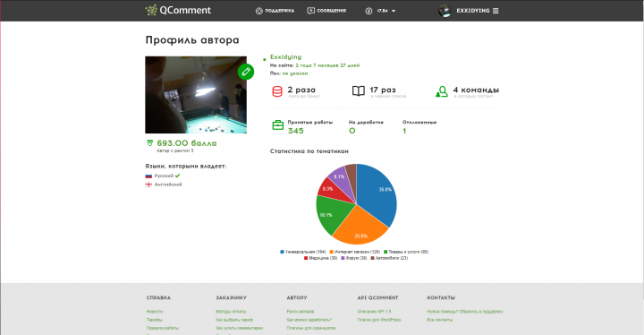Click the user avatar in the header
This screenshot has width=644, height=335.
point(445,11)
